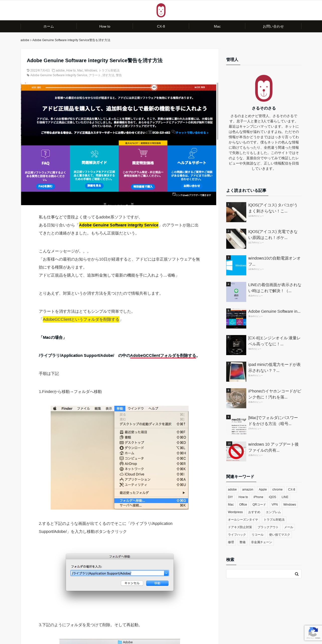Image resolution: width=322 pixels, height=644 pixels.
Task: Select the chrome keyword tag
Action: (277, 490)
